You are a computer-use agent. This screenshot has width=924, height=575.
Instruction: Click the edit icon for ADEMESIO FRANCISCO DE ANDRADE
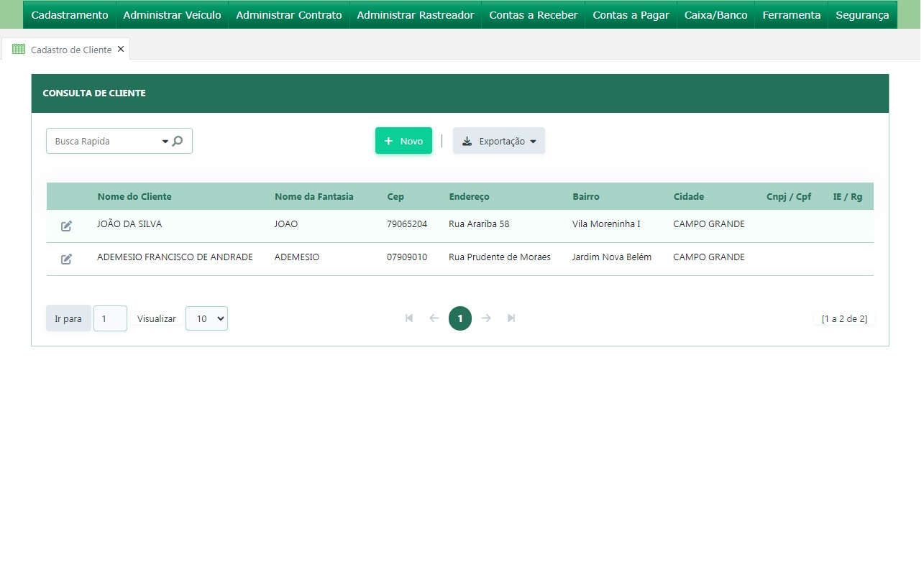66,259
